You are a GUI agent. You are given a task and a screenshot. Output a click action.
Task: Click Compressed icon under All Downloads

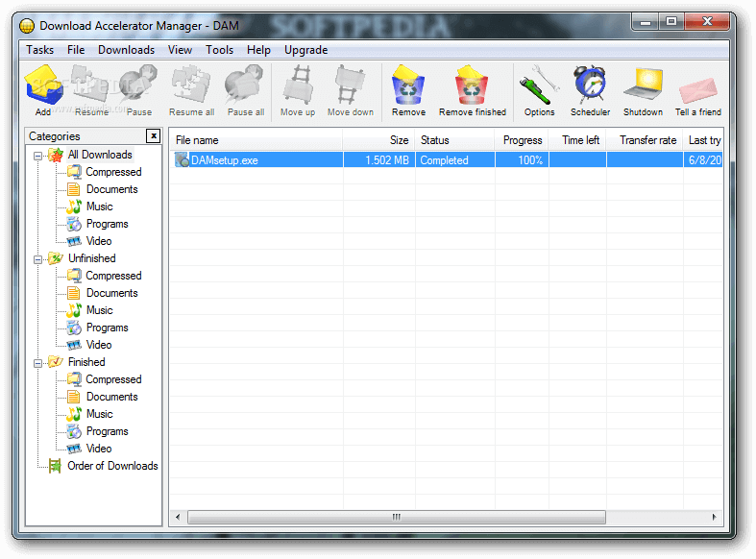point(74,172)
